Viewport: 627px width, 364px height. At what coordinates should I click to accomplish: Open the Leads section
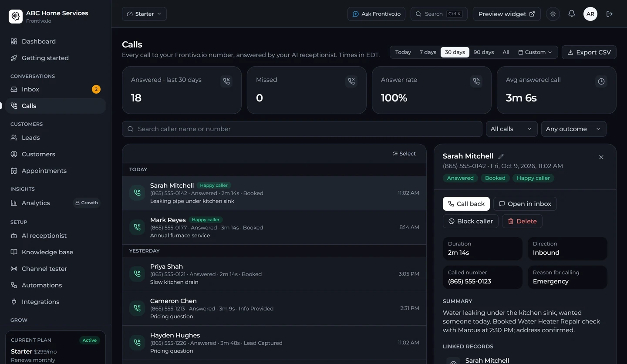click(56, 138)
